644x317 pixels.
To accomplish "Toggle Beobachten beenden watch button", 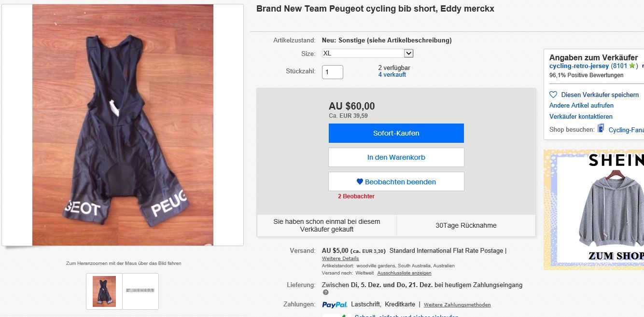I will point(396,182).
